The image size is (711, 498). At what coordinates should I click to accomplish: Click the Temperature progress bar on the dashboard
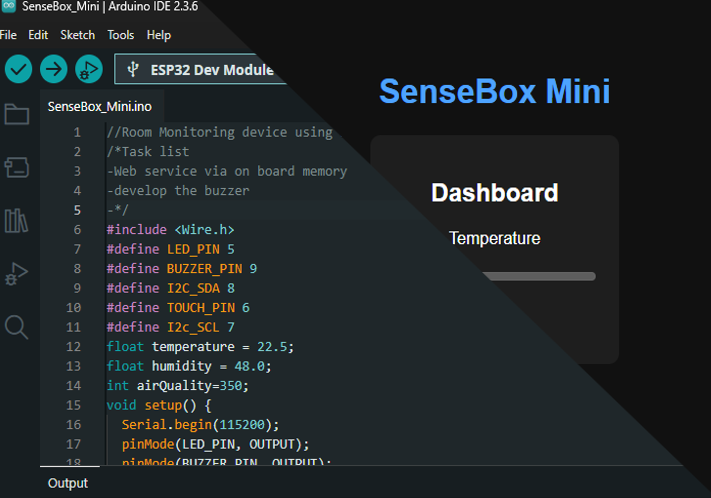click(x=538, y=276)
